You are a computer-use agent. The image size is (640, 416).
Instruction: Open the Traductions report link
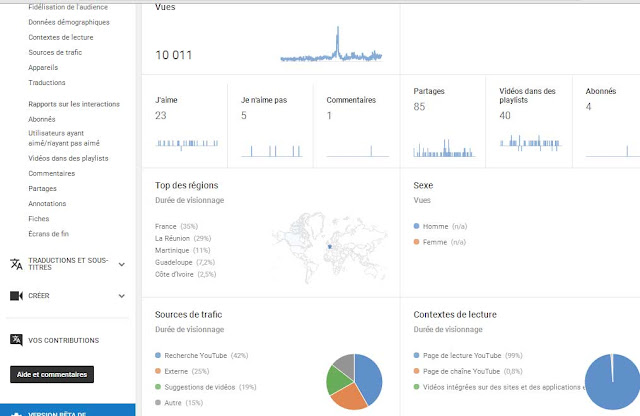47,82
